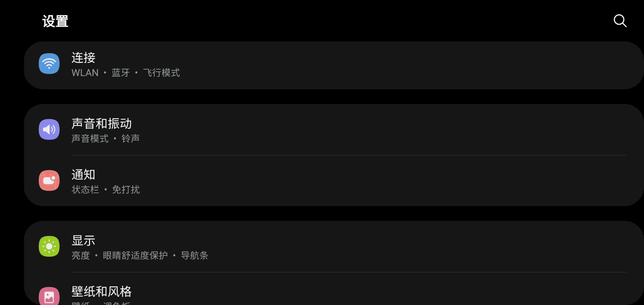
Task: Tap the purple speaker sound icon
Action: 49,129
